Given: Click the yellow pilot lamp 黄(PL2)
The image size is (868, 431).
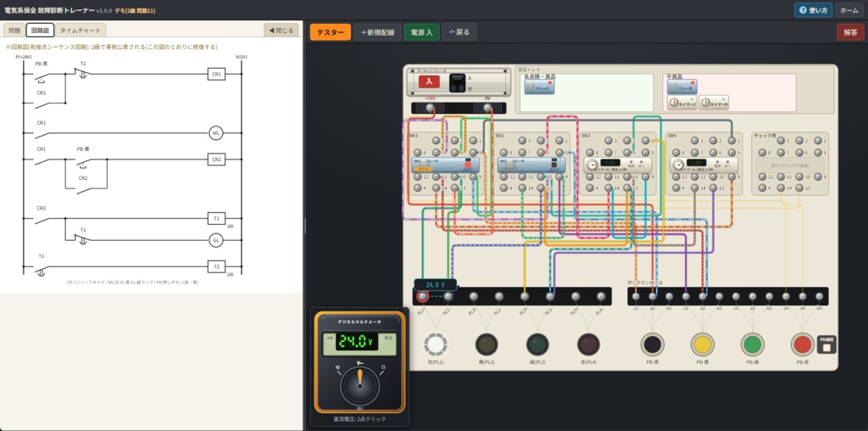Looking at the screenshot, I should 487,344.
